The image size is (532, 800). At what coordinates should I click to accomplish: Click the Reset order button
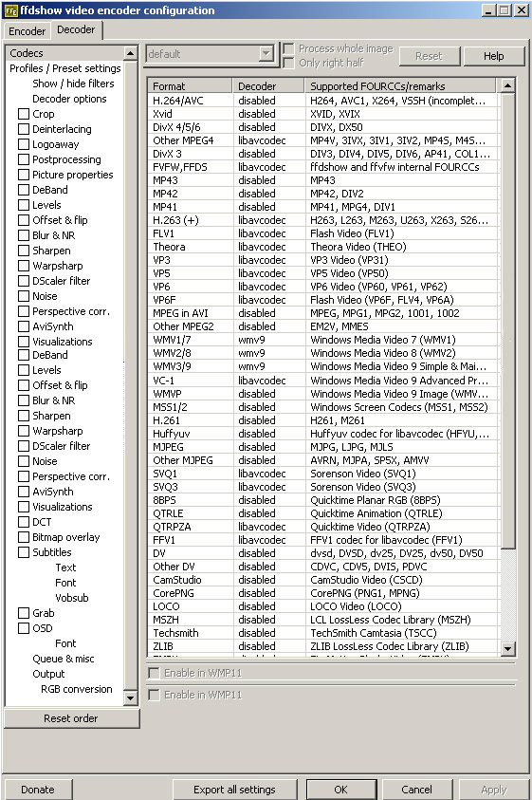pos(71,718)
